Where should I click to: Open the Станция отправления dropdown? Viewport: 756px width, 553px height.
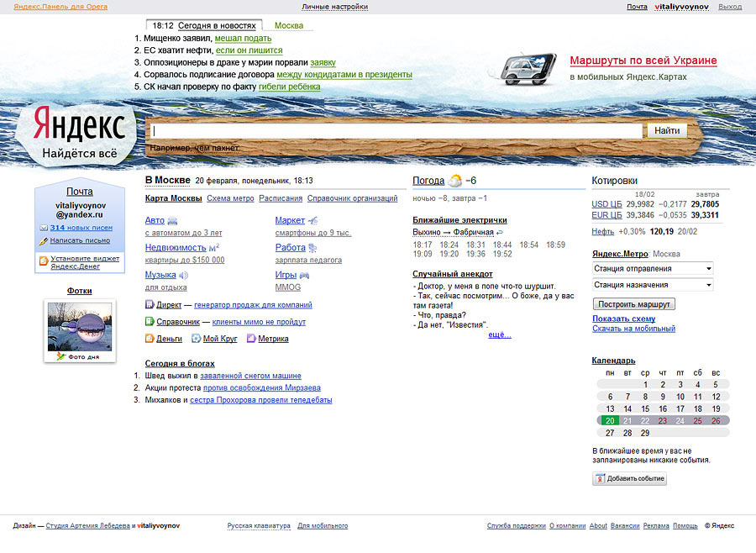(653, 268)
